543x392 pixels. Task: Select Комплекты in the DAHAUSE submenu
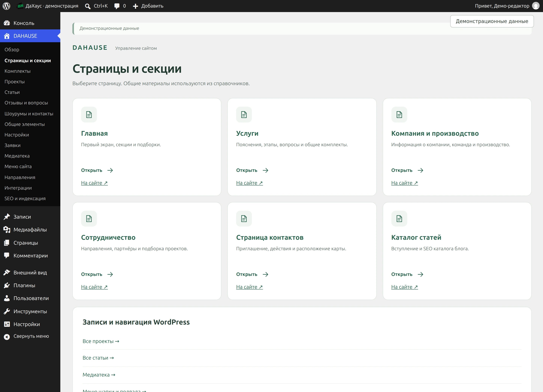(18, 71)
